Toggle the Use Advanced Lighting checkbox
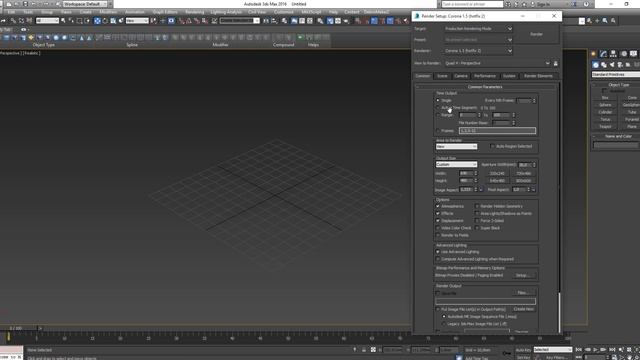Viewport: 640px width, 360px height. click(x=438, y=252)
